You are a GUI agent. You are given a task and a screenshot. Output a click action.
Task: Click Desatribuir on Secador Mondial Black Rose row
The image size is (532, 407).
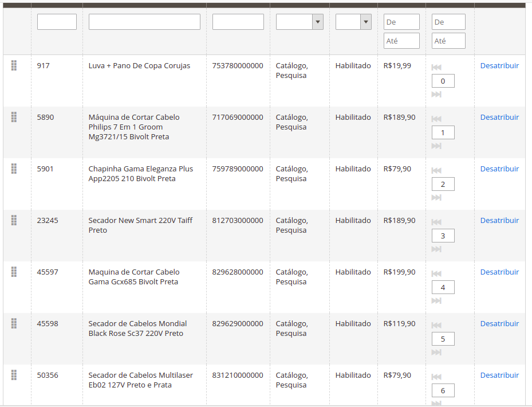(499, 323)
